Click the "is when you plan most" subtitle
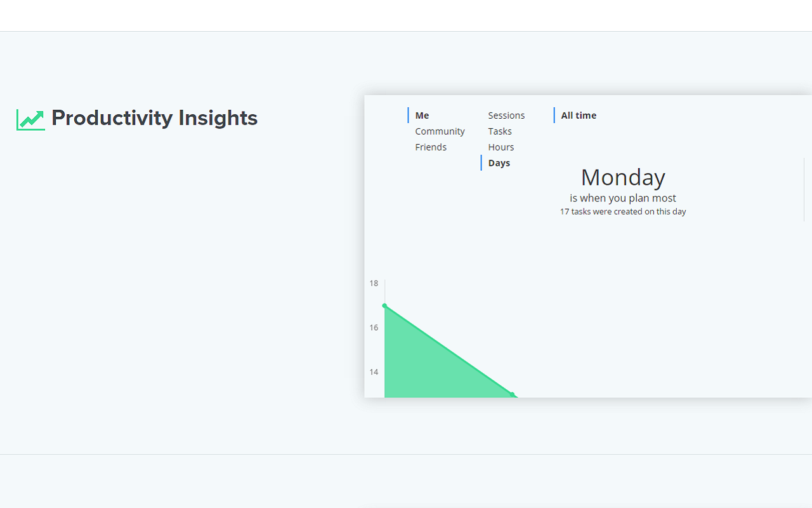812x508 pixels. pos(623,198)
